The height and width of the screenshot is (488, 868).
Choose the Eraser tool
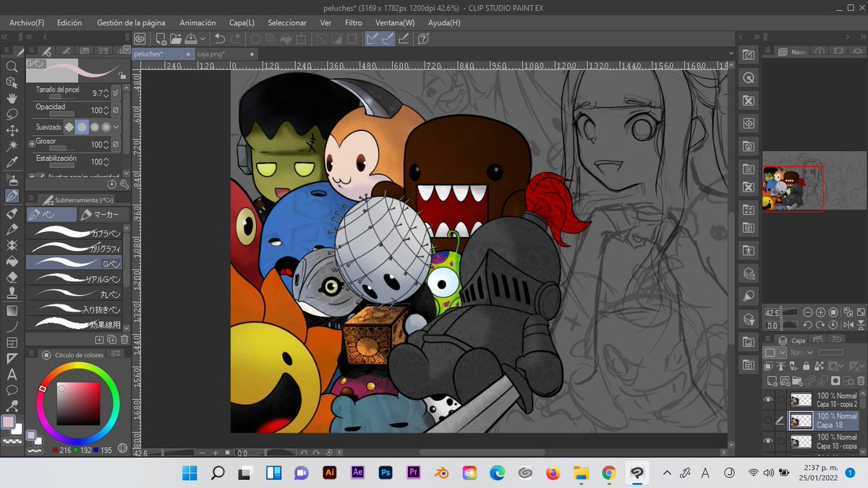12,277
